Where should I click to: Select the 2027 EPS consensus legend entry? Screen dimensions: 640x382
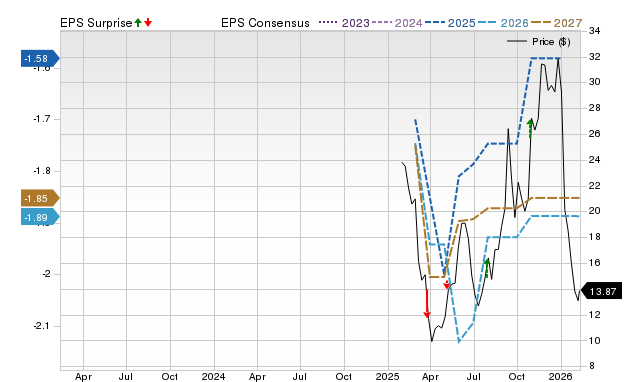(556, 23)
